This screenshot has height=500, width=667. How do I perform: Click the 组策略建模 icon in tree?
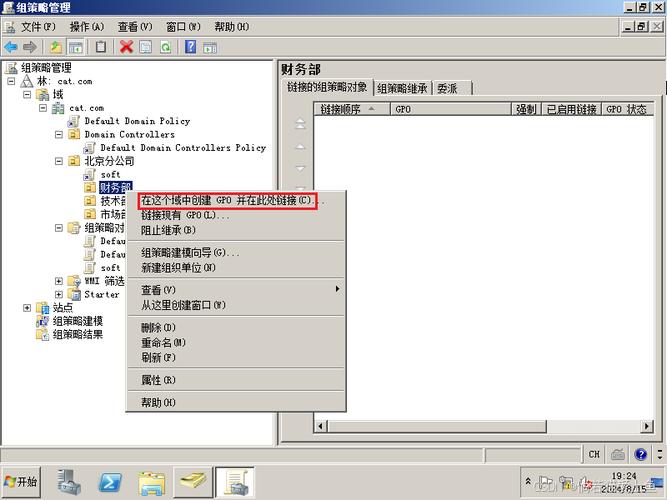click(x=42, y=321)
